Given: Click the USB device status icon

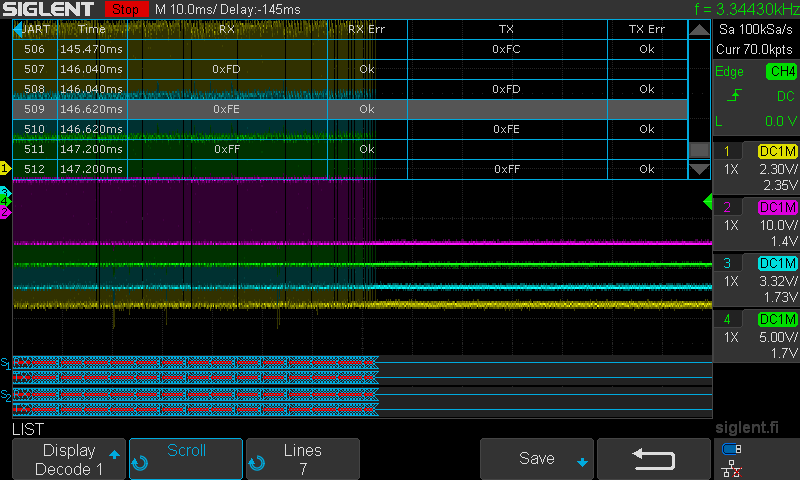Looking at the screenshot, I should click(x=732, y=449).
